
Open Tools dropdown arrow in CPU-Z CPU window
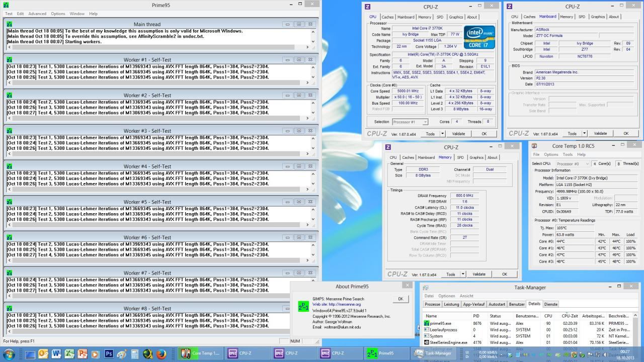(x=442, y=134)
